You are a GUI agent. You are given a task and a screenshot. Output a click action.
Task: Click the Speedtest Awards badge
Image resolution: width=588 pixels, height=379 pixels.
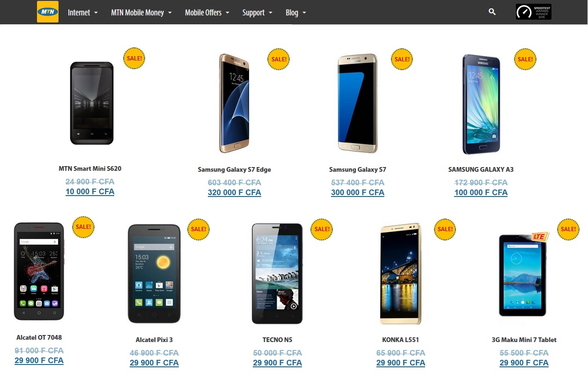pos(534,12)
